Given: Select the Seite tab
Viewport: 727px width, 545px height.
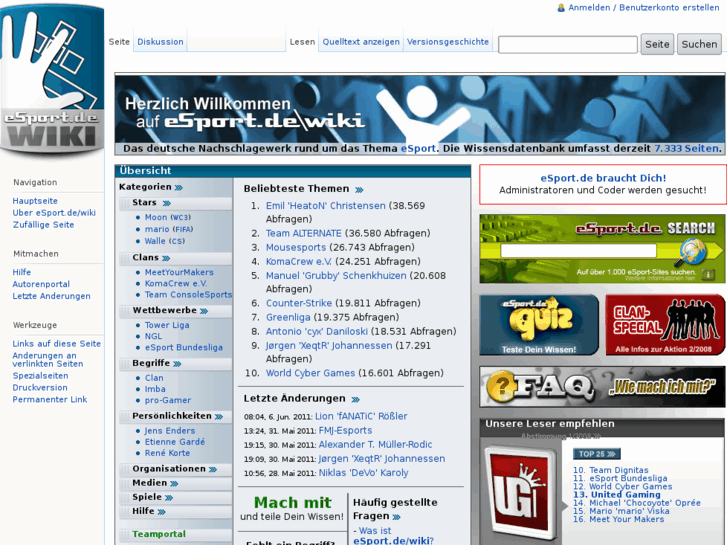Looking at the screenshot, I should click(x=119, y=42).
